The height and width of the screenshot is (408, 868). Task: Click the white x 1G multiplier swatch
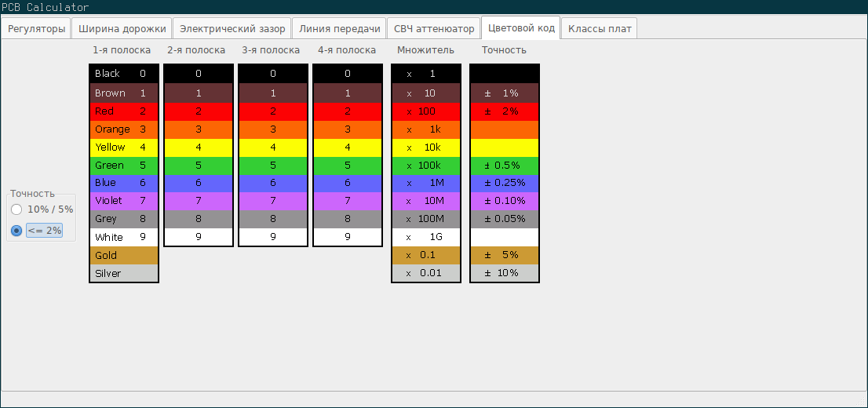pos(426,237)
